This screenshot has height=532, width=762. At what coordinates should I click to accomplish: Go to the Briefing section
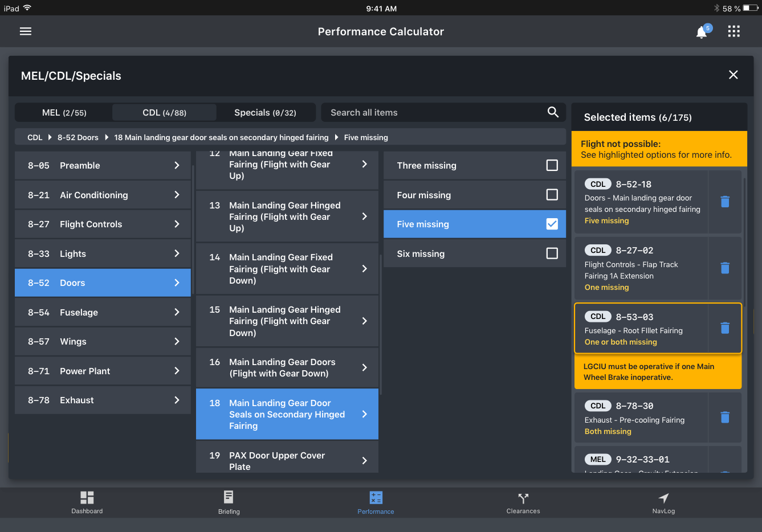click(x=229, y=502)
